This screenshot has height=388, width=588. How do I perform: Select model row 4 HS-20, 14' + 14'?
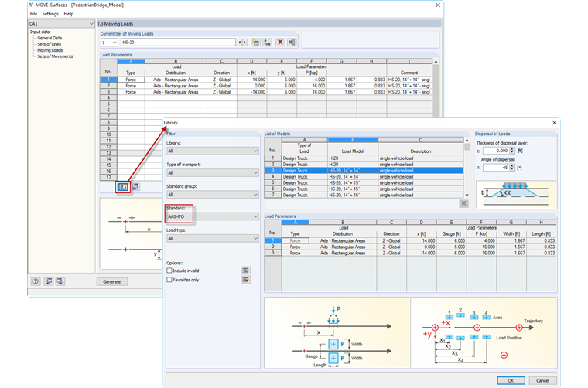364,177
